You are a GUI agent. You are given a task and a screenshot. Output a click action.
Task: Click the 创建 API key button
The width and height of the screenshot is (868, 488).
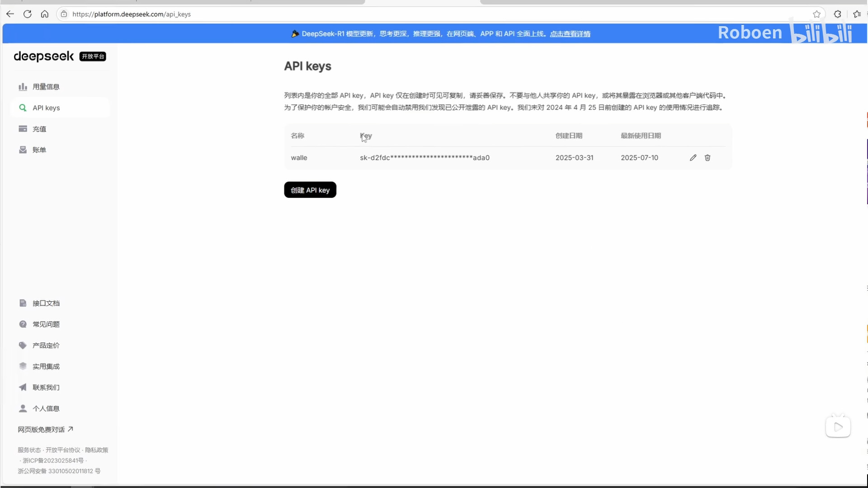pyautogui.click(x=310, y=190)
